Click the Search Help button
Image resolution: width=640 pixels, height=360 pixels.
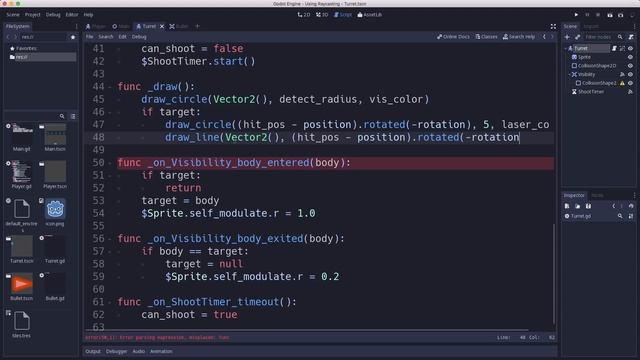(519, 37)
